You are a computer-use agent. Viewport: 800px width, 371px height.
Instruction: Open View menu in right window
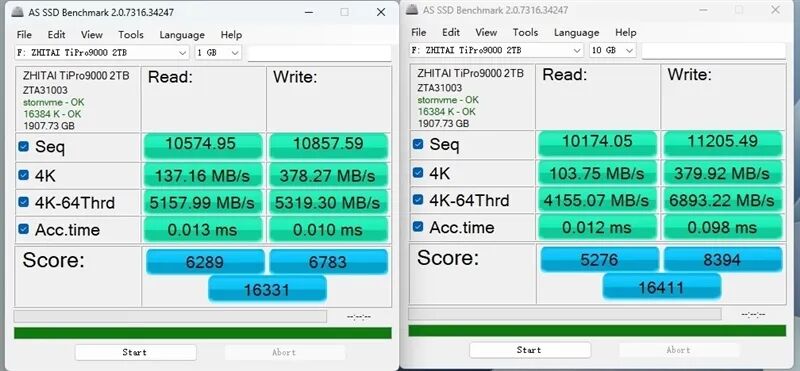click(x=486, y=32)
